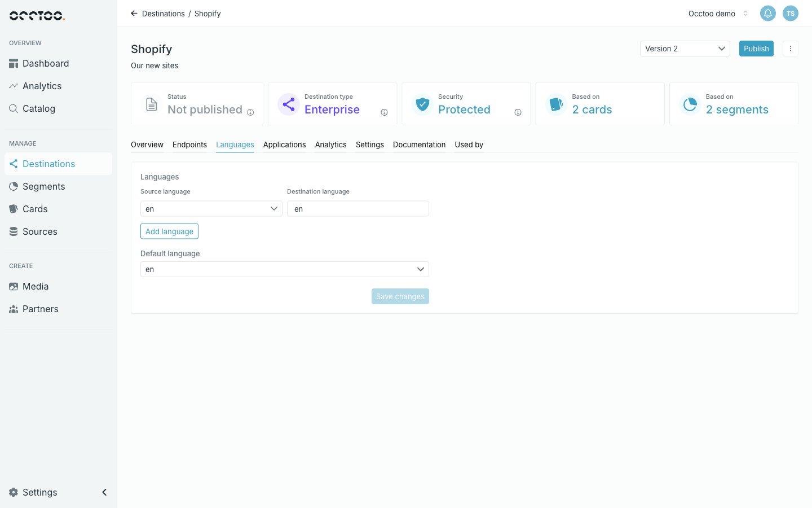Open Settings at the sidebar bottom
The width and height of the screenshot is (812, 508).
pyautogui.click(x=33, y=492)
